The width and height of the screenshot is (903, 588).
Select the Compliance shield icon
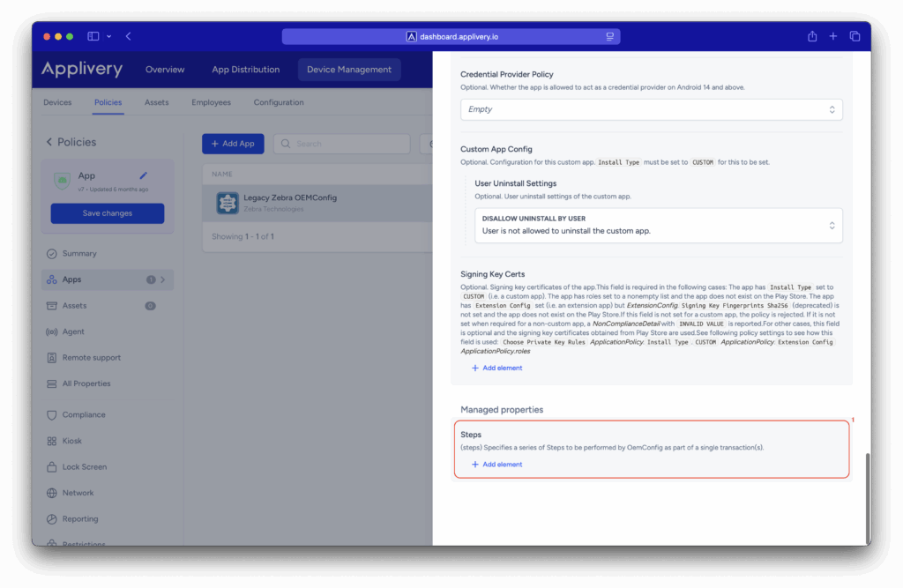point(51,415)
